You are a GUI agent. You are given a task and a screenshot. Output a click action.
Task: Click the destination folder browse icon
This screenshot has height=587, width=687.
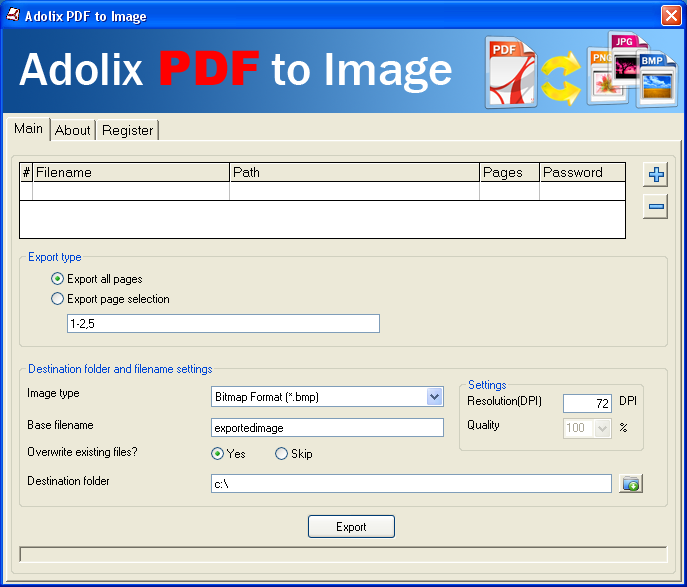[x=630, y=484]
